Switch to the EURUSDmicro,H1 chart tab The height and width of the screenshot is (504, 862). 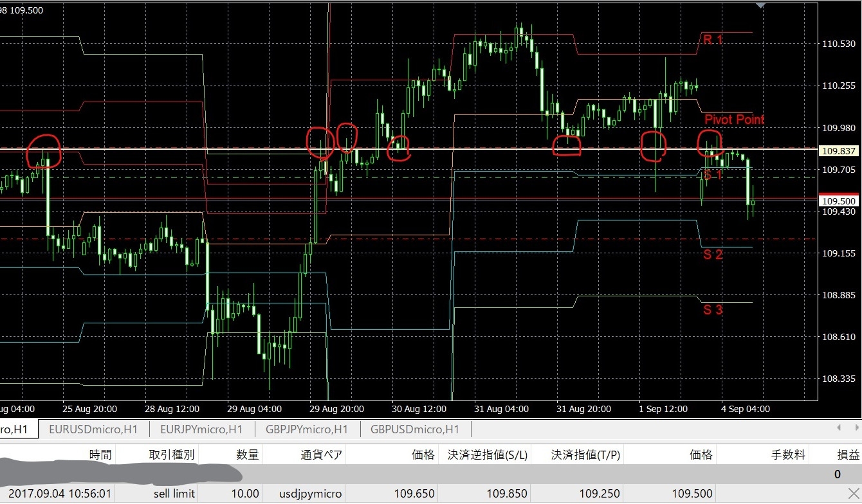(x=94, y=429)
